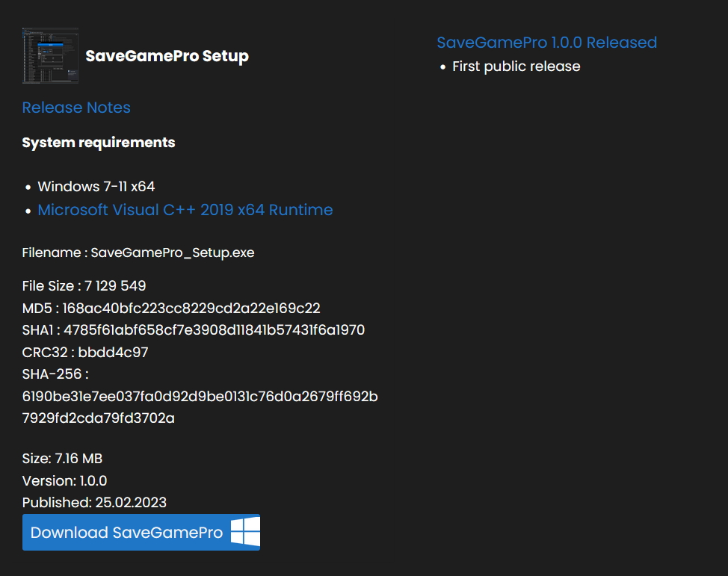Click the File Size 7 129 549 line
The height and width of the screenshot is (576, 728).
84,285
